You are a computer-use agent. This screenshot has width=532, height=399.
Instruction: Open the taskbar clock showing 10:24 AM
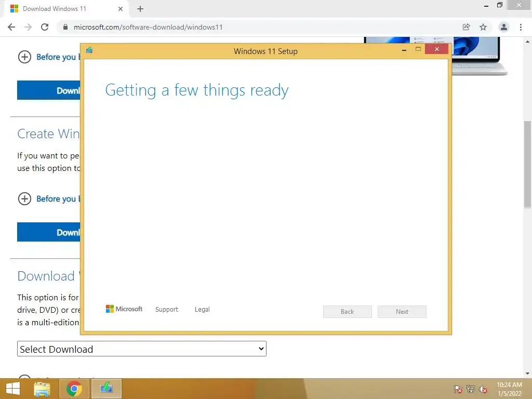point(509,389)
